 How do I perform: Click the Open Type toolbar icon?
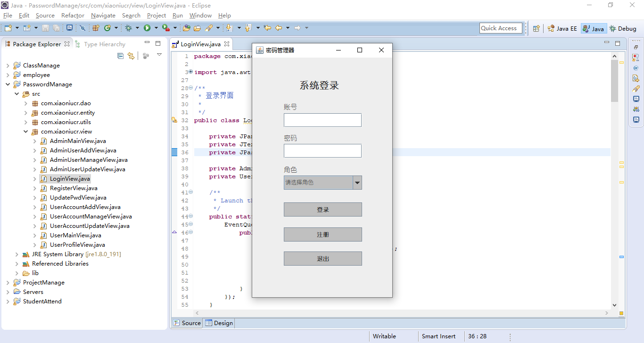coord(186,28)
